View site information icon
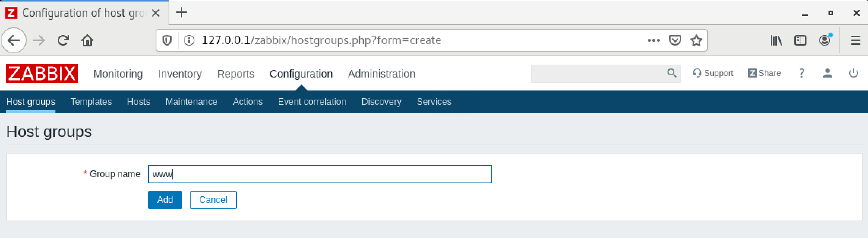Screen dimensions: 868x238 click(x=189, y=40)
